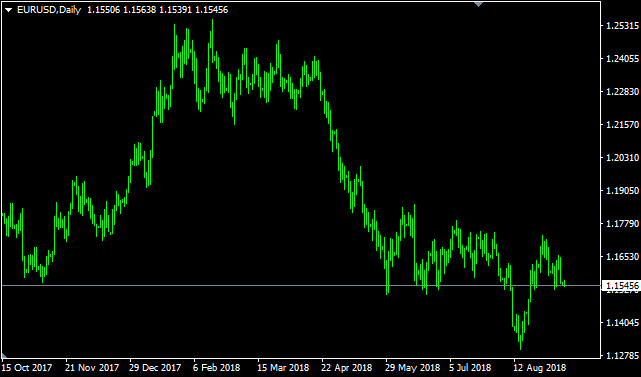
Task: Click the 1.17790 price scale label
Action: point(622,224)
